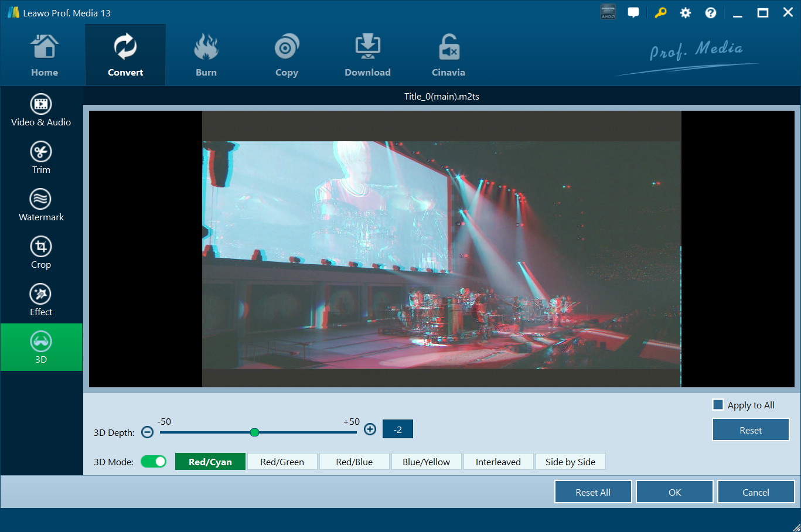
Task: Open the Copy module
Action: (287, 56)
